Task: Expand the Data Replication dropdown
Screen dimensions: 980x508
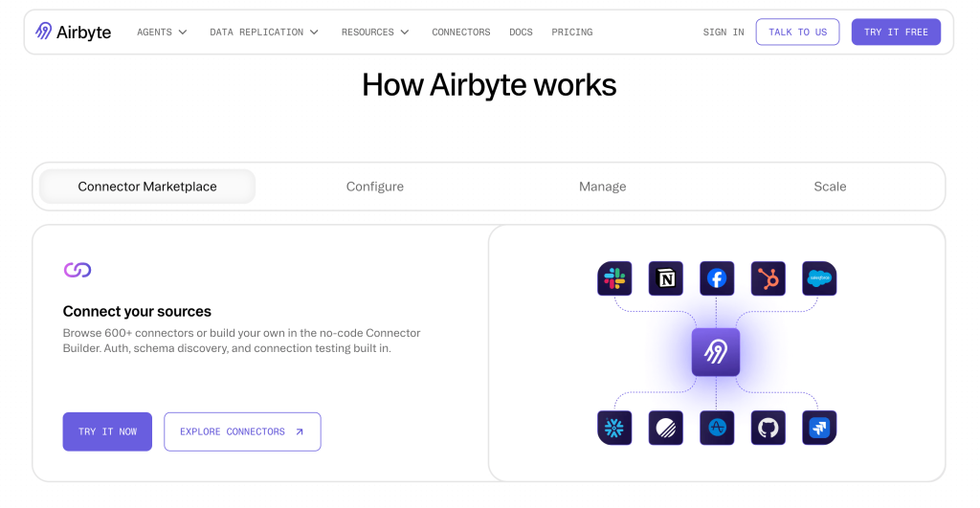Action: [x=264, y=32]
